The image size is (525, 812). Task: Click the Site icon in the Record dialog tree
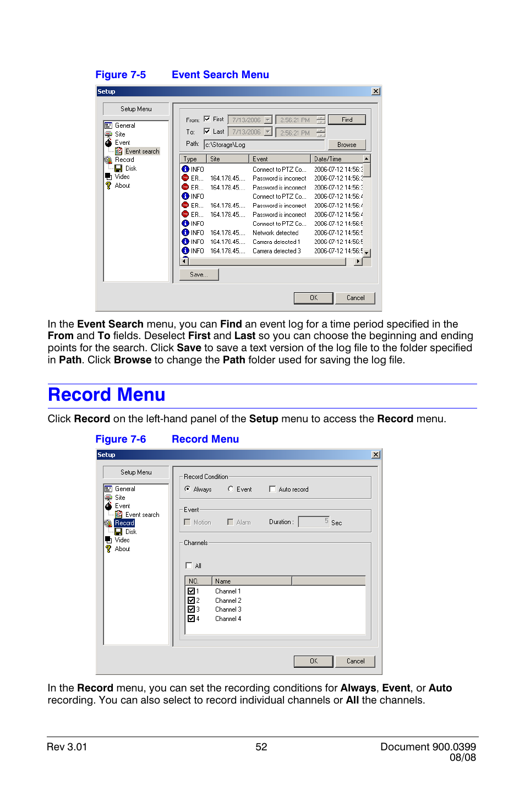(x=108, y=497)
